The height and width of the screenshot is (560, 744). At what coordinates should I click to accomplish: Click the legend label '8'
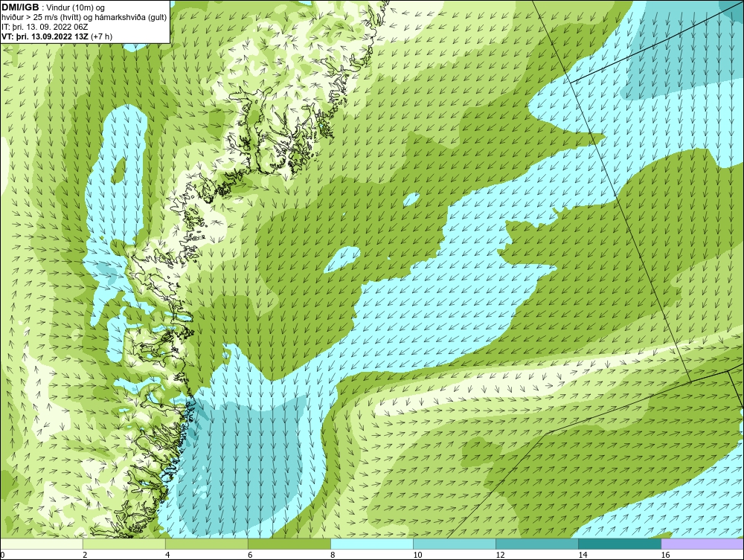(333, 555)
